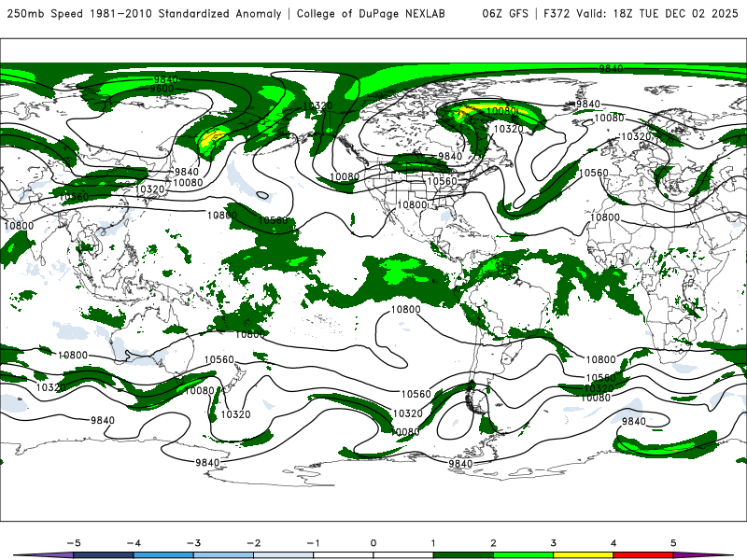
Task: Choose the pale blue swatch between -2 and -1
Action: click(284, 555)
